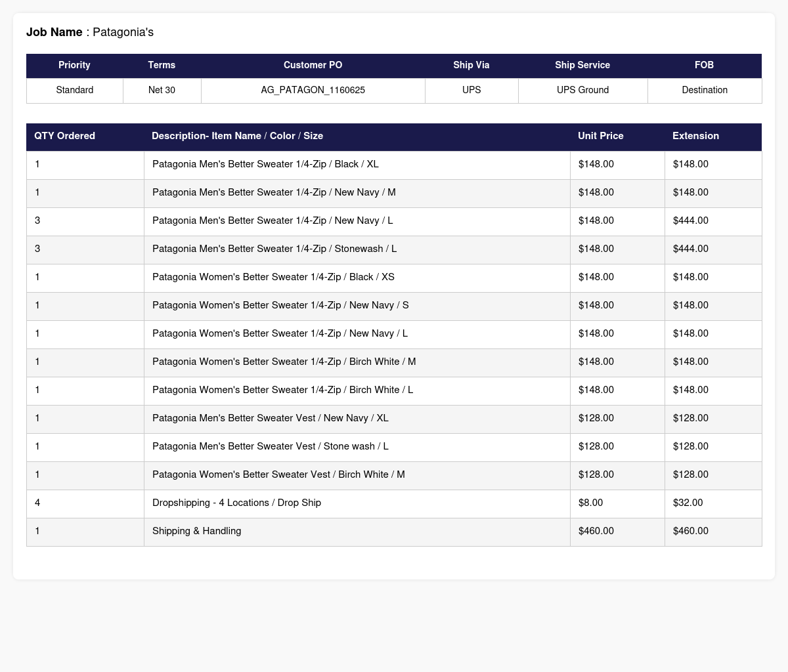Select the Patagonia's job name text

click(123, 32)
